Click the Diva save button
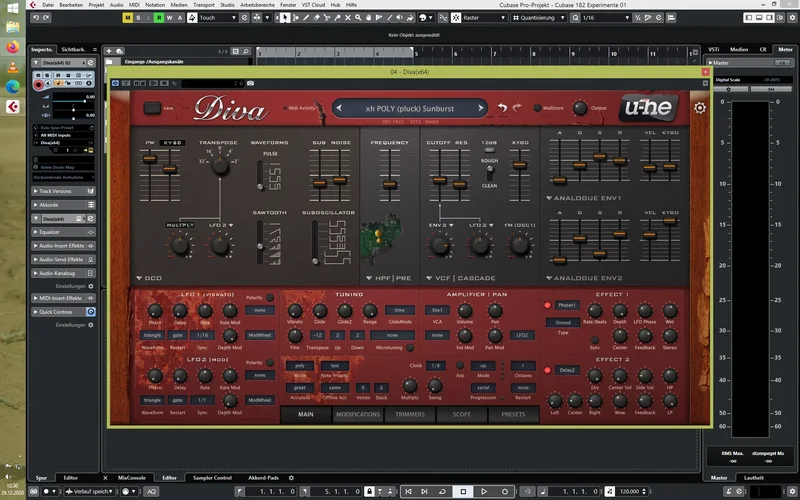Image resolution: width=800 pixels, height=500 pixels. 153,108
